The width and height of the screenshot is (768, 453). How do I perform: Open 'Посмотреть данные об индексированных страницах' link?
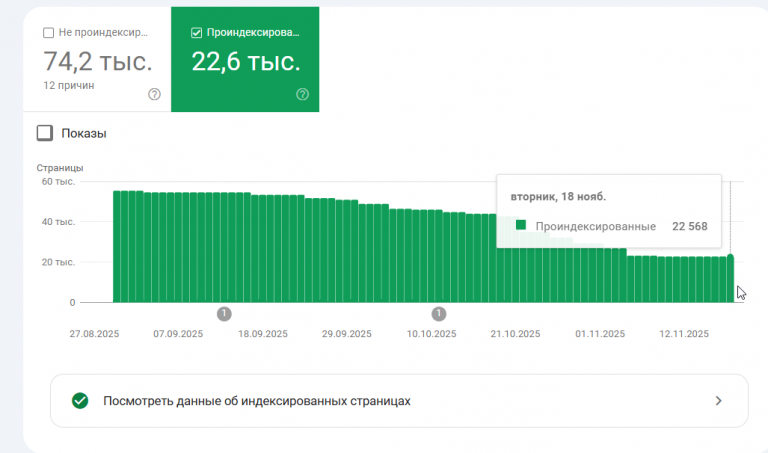point(399,401)
